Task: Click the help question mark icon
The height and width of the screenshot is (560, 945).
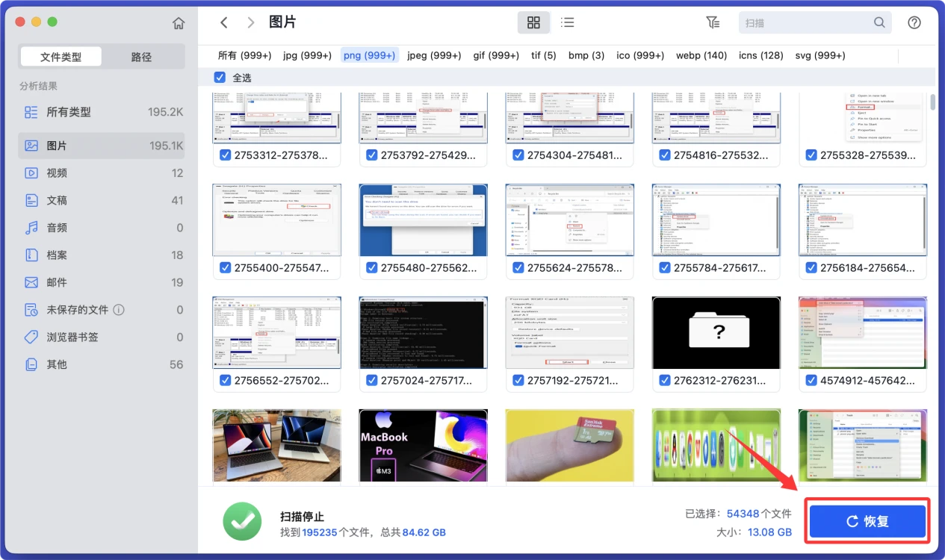Action: pyautogui.click(x=914, y=22)
